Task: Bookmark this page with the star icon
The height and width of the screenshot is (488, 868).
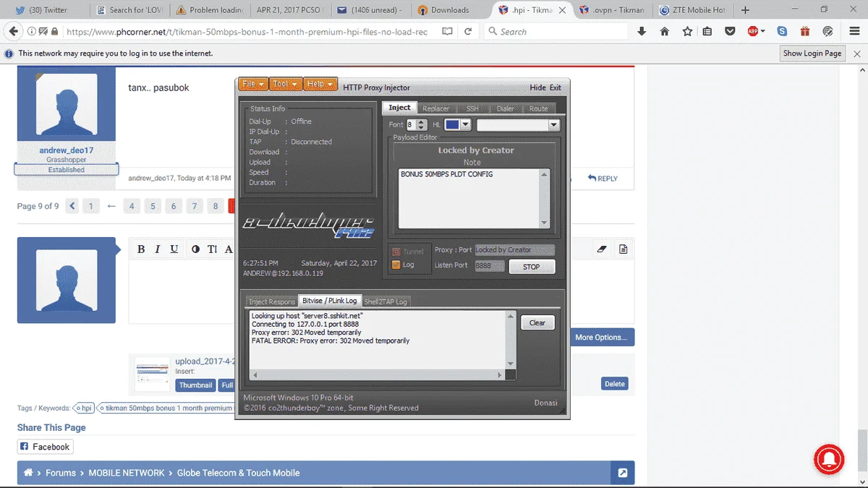Action: pyautogui.click(x=687, y=32)
